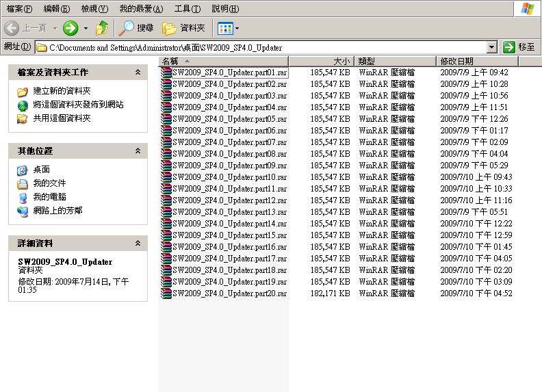Image resolution: width=542 pixels, height=392 pixels.
Task: Open the Views dropdown arrow
Action: click(x=237, y=28)
